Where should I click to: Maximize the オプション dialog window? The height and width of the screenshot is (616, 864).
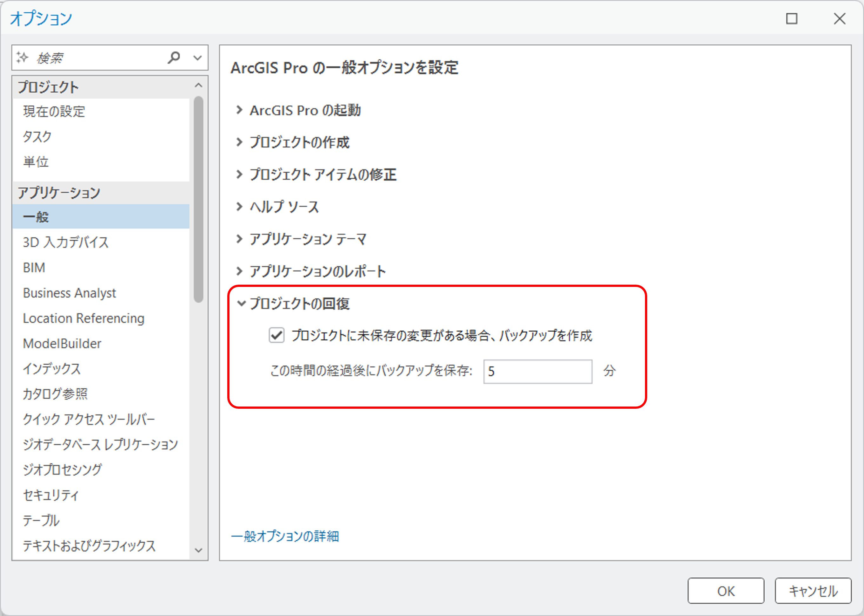coord(791,19)
